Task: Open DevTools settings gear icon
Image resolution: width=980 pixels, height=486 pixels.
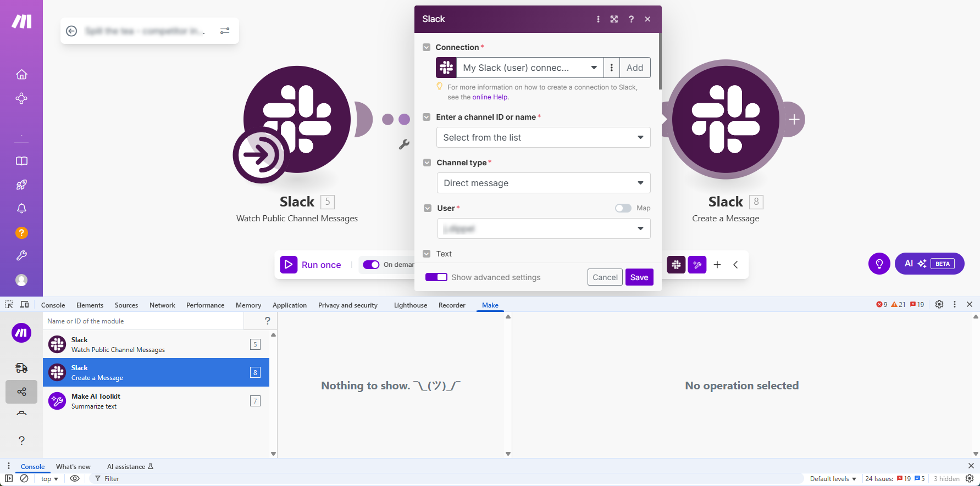Action: point(939,304)
